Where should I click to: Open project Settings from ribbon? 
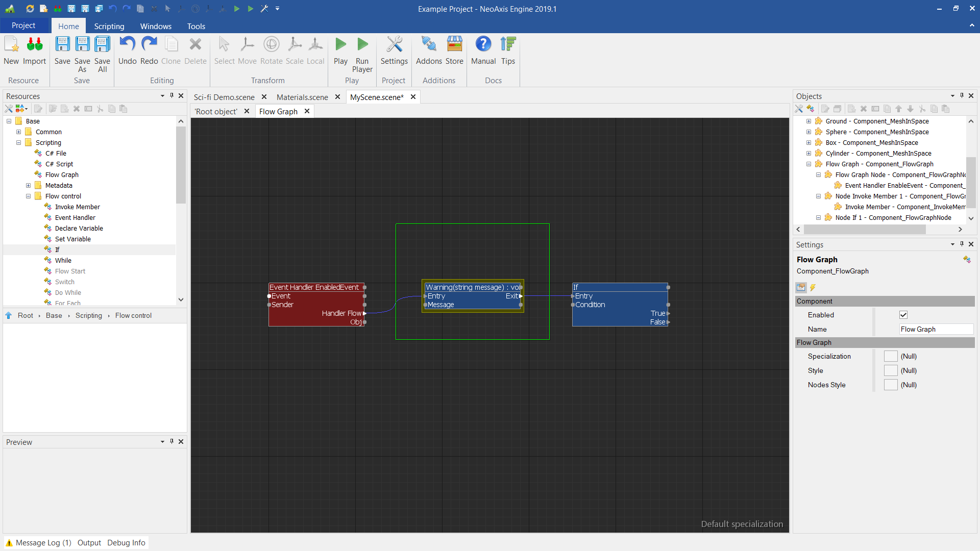click(394, 50)
